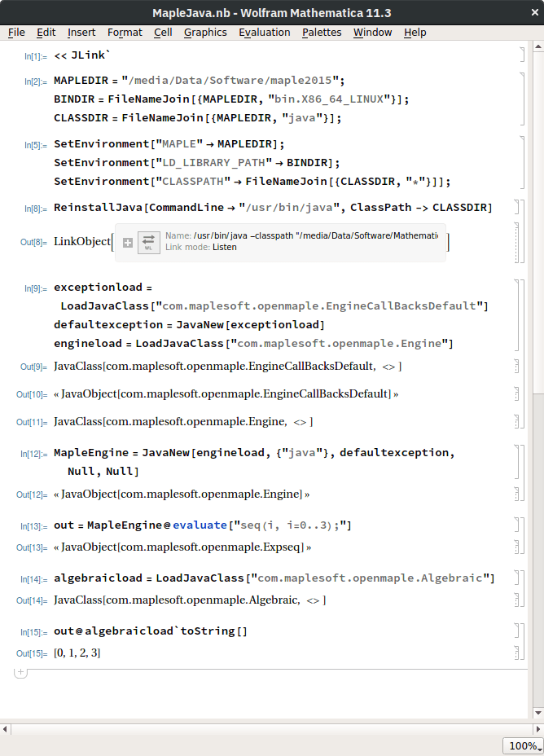Open the Evaluation menu
The width and height of the screenshot is (544, 756).
pos(265,33)
